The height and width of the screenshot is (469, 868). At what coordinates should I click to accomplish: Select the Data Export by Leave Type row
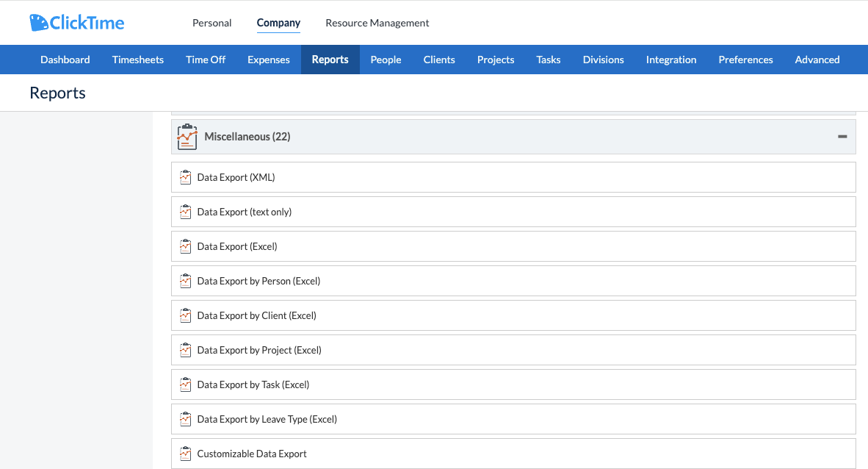[267, 419]
